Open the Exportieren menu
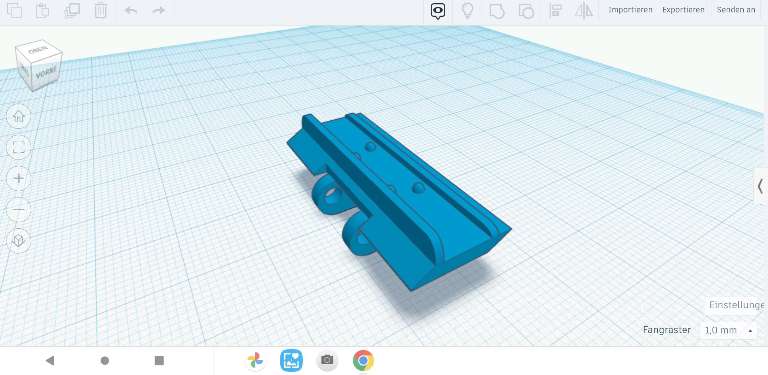This screenshot has height=375, width=768. click(683, 10)
